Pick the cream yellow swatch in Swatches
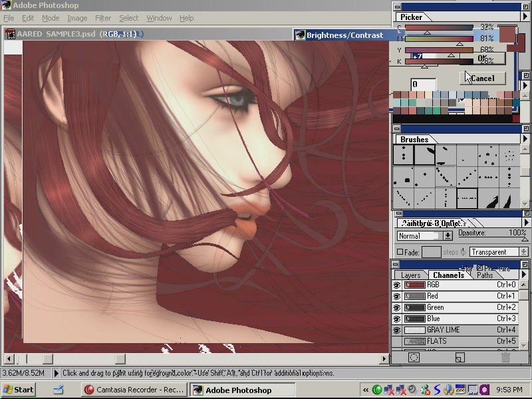This screenshot has width=532, height=399. [428, 94]
